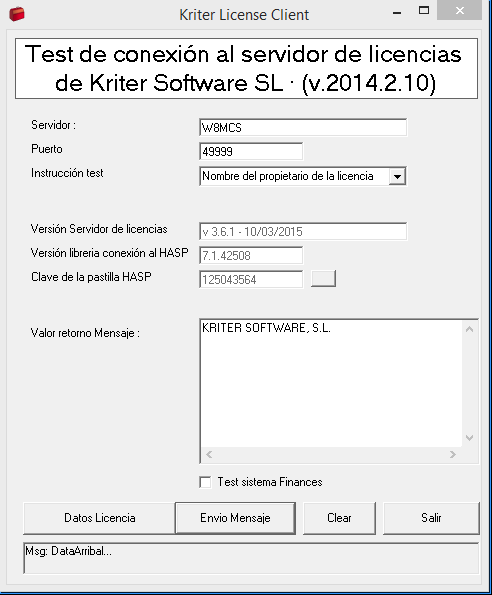Screen dimensions: 492x595
Task: Open the Instrucción test dropdown arrow
Action: [x=397, y=176]
